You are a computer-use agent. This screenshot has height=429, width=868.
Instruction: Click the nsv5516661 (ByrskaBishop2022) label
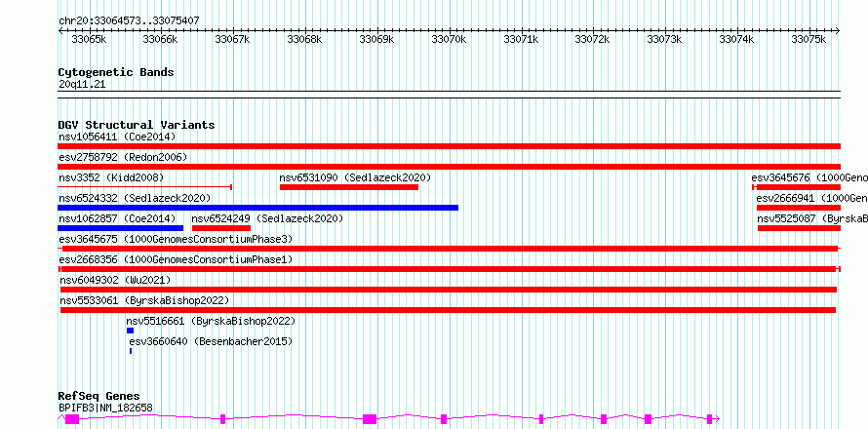point(211,321)
